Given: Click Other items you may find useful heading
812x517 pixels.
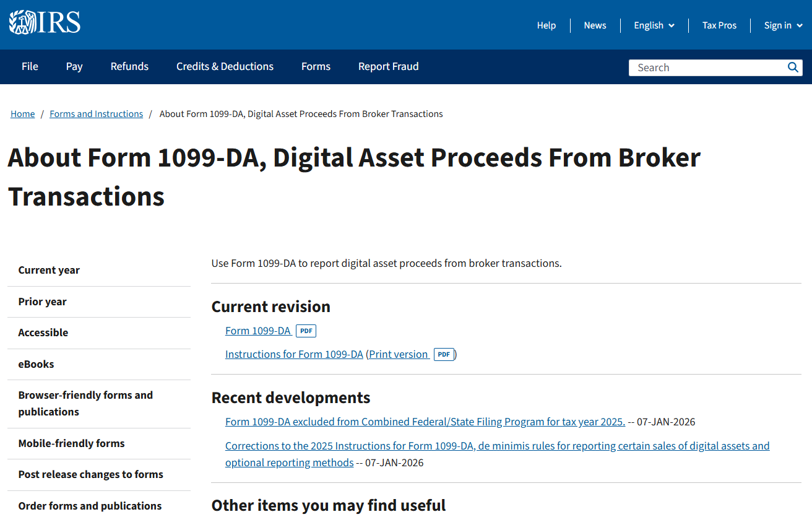Looking at the screenshot, I should point(329,505).
